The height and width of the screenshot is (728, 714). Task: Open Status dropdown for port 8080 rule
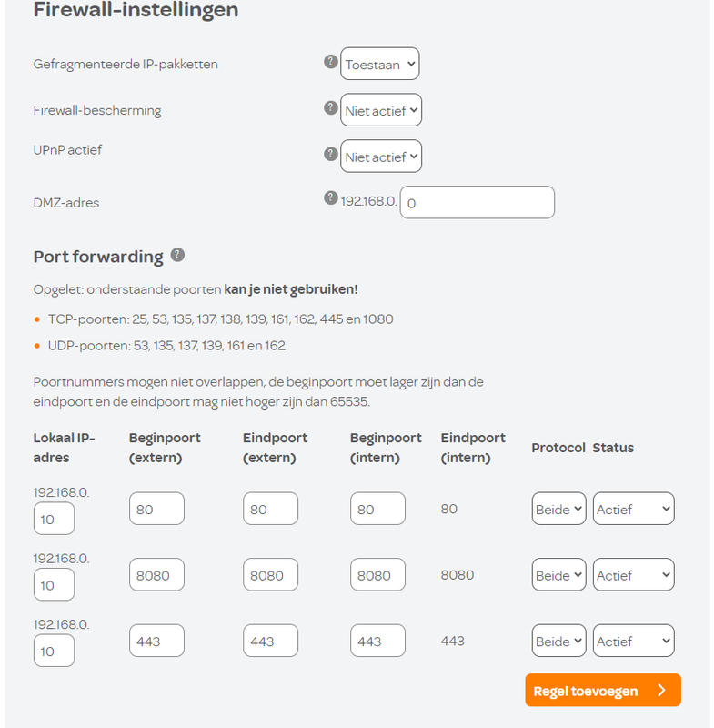tap(633, 575)
